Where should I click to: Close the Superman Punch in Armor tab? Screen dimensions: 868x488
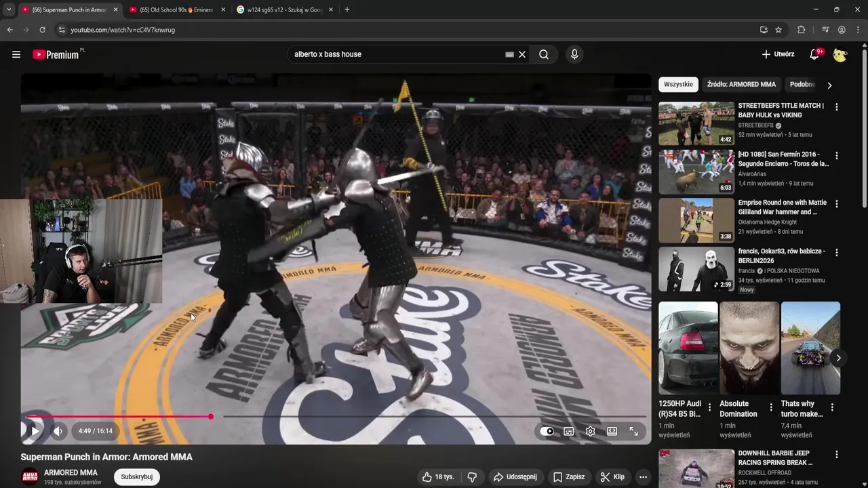pyautogui.click(x=115, y=9)
